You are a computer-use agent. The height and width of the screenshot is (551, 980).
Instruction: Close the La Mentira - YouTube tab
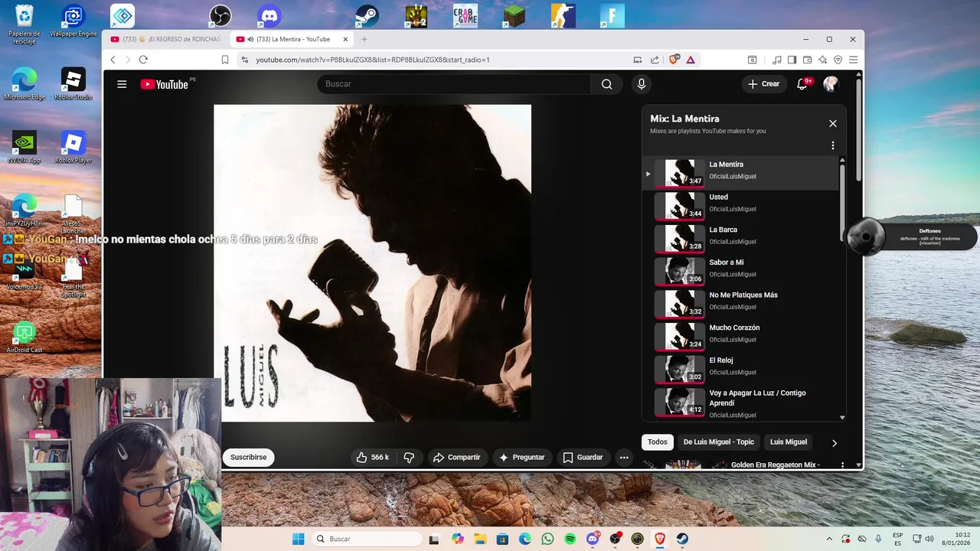345,39
